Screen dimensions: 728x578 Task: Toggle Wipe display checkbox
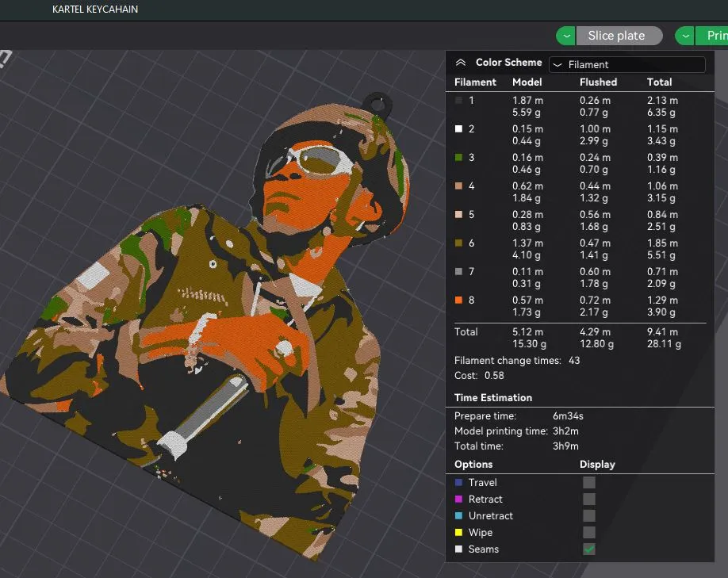[589, 533]
